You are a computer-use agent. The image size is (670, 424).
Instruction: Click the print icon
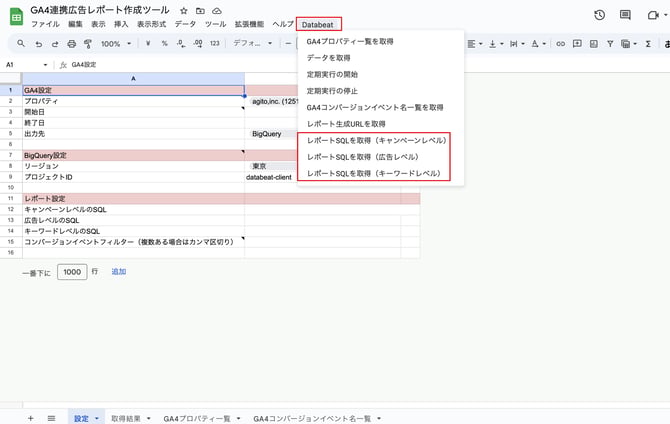pos(71,44)
